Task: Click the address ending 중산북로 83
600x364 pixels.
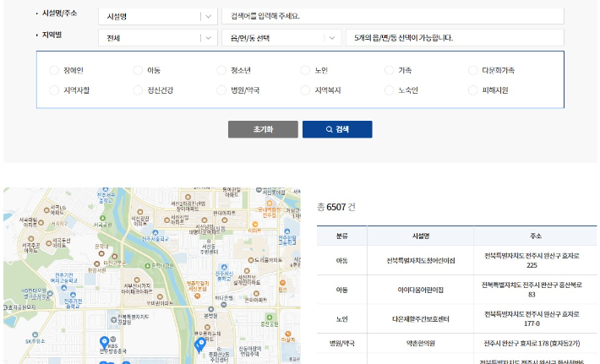Action: pos(532,290)
